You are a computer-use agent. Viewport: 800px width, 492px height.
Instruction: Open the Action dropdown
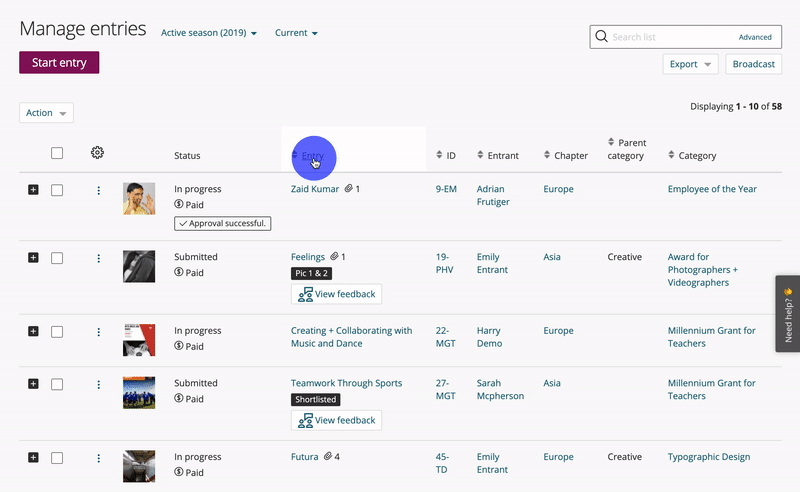[x=46, y=113]
